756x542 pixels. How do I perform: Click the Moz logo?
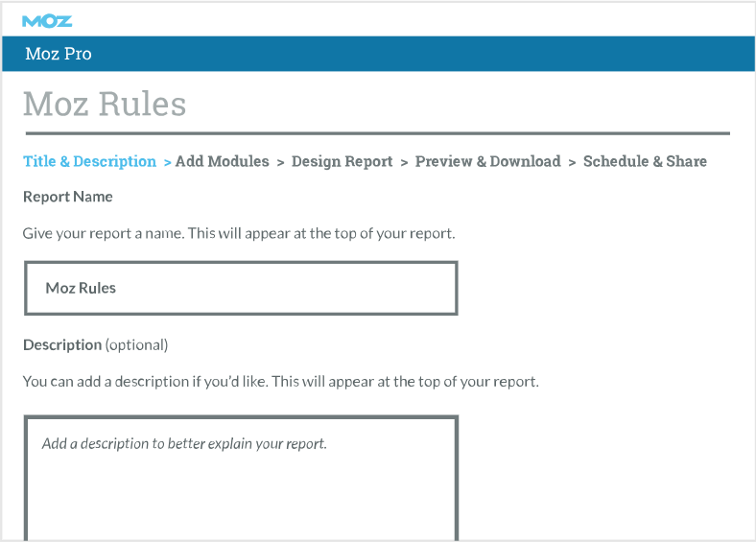coord(47,21)
